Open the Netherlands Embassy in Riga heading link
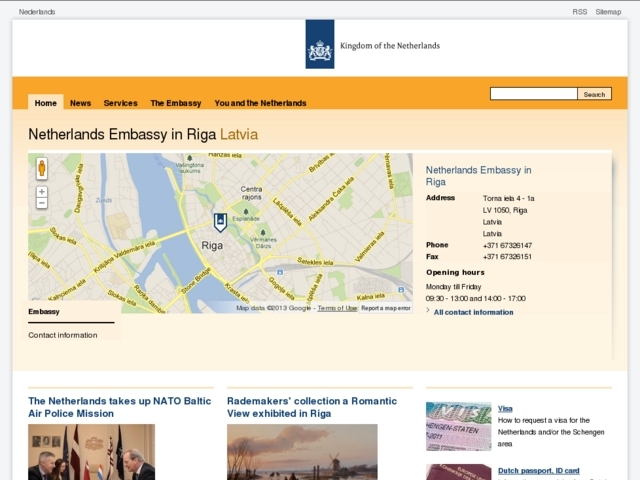Viewport: 640px width, 480px height. click(478, 176)
